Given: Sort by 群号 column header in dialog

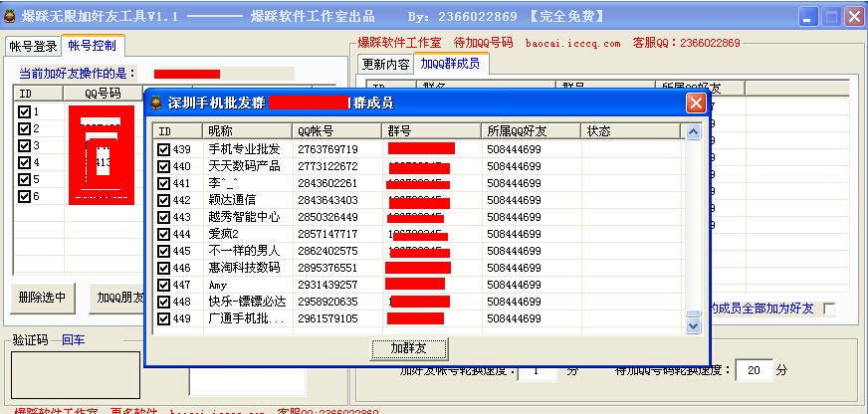Looking at the screenshot, I should (x=432, y=131).
